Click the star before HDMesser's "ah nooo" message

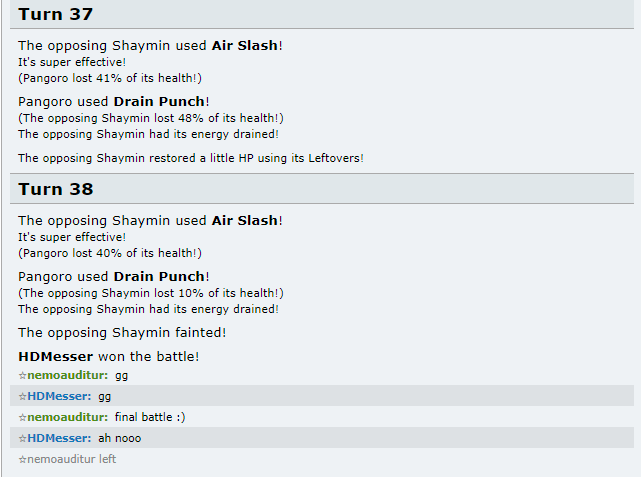[x=23, y=438]
